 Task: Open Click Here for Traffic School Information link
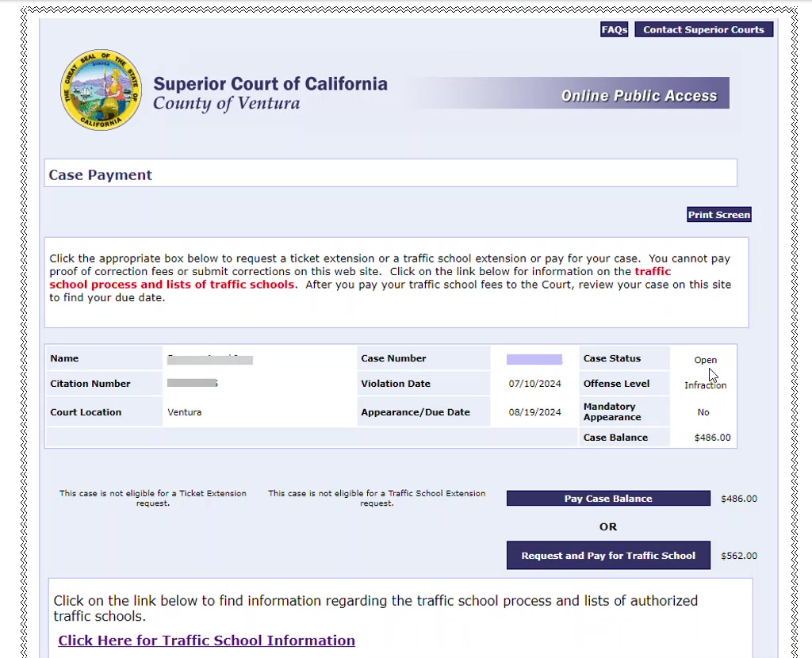coord(207,641)
